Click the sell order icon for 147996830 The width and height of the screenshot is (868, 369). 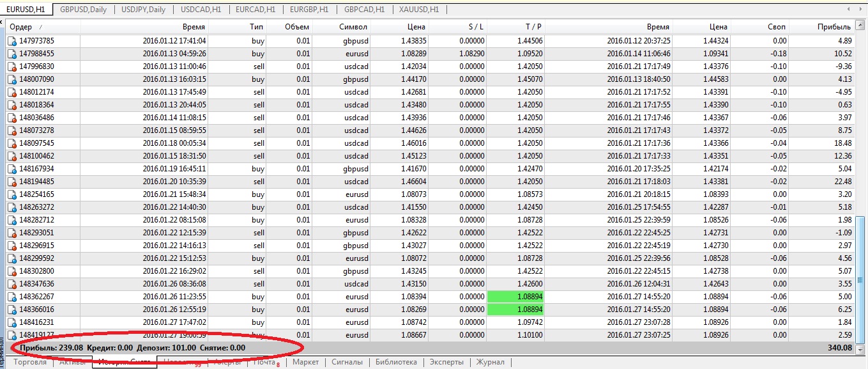[12, 67]
